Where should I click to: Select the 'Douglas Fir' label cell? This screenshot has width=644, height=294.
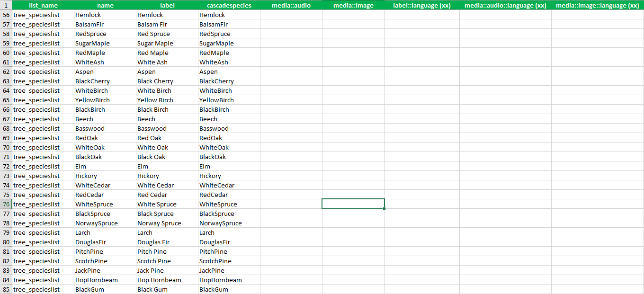[167, 242]
